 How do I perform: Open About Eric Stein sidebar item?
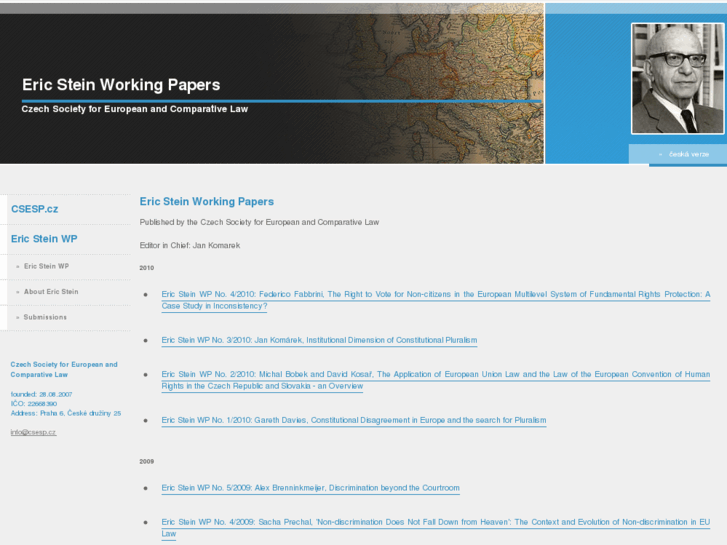pos(51,292)
